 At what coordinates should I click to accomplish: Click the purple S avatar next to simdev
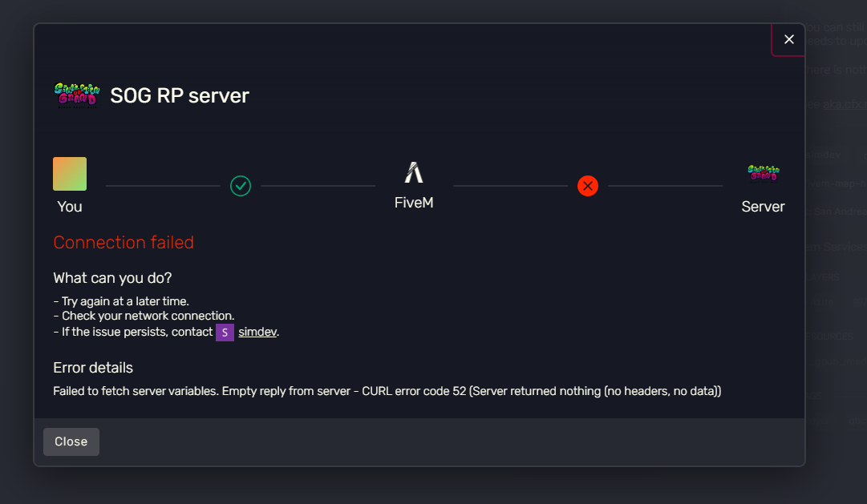[225, 333]
